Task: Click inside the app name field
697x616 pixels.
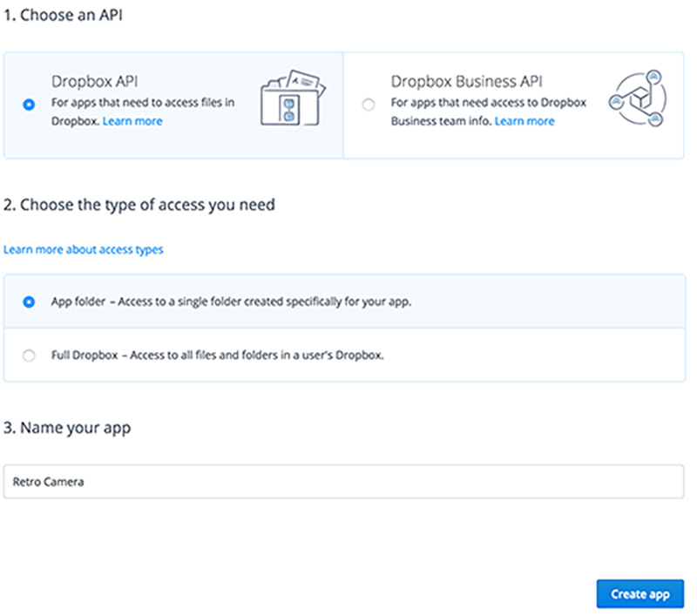Action: [348, 481]
